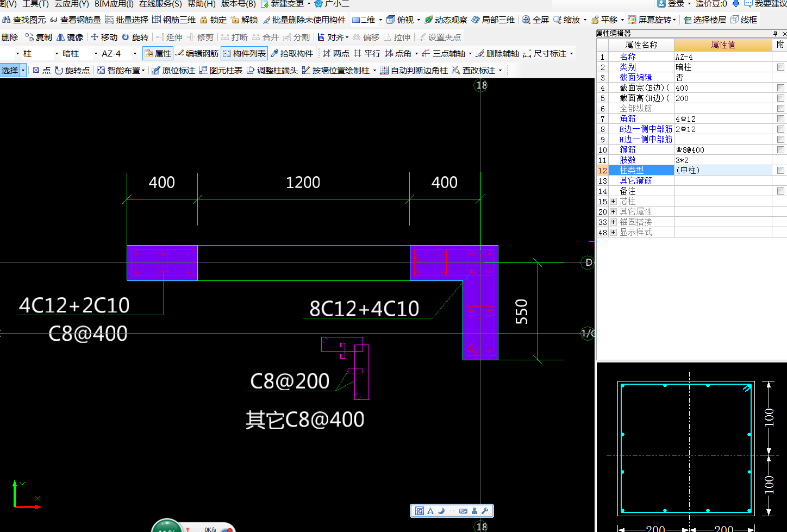Open the 在线服务(S) menu
787x532 pixels.
160,4
